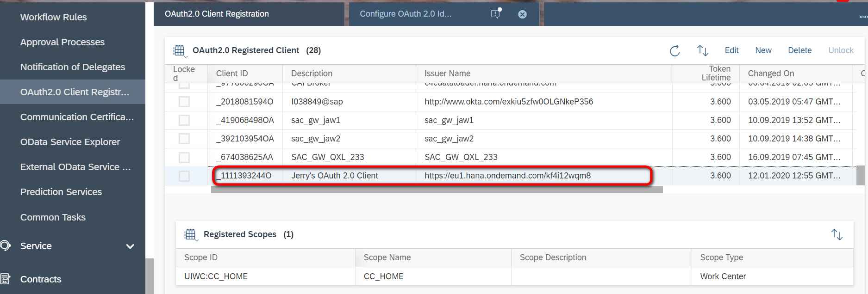Select OAuth2.0 Client Registr... sidebar item
868x294 pixels.
pyautogui.click(x=73, y=92)
